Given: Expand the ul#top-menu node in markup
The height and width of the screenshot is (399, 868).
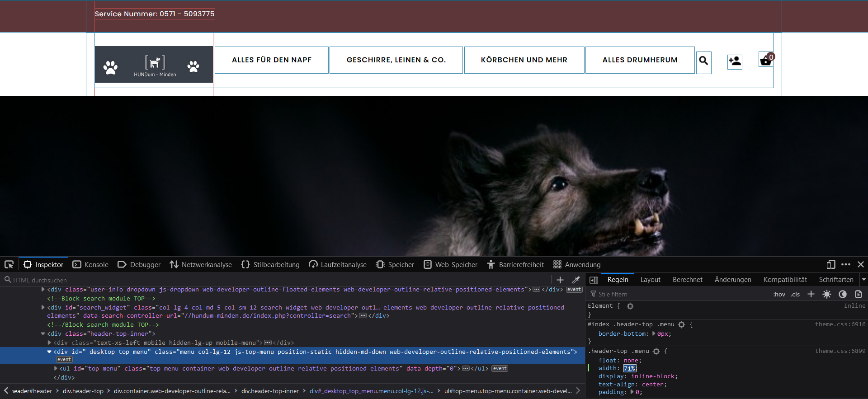Looking at the screenshot, I should point(56,368).
